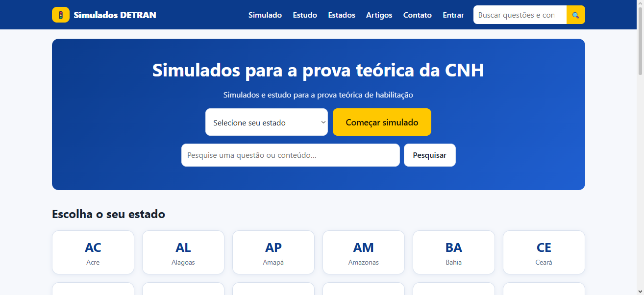Go to Estudo in navigation
Image resolution: width=644 pixels, height=295 pixels.
coord(305,15)
